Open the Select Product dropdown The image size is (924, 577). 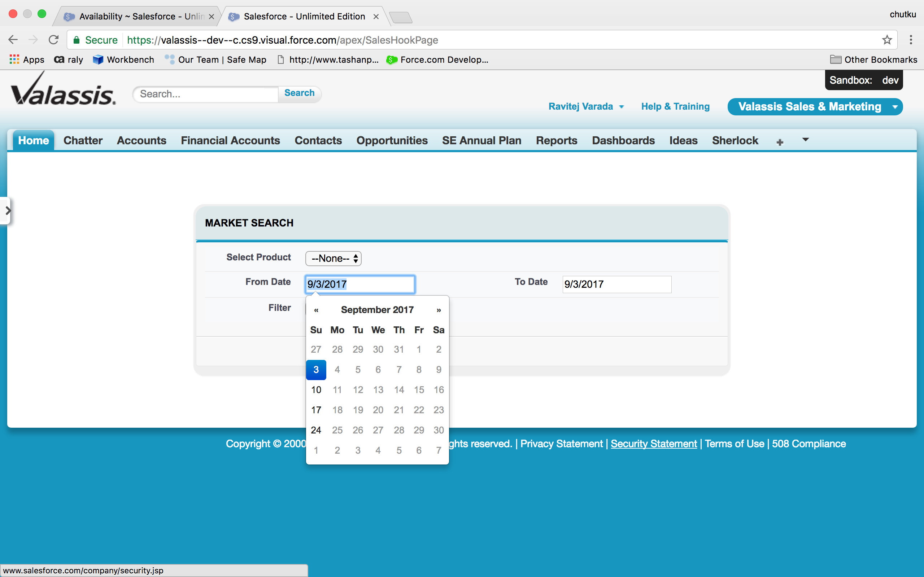[x=333, y=258]
